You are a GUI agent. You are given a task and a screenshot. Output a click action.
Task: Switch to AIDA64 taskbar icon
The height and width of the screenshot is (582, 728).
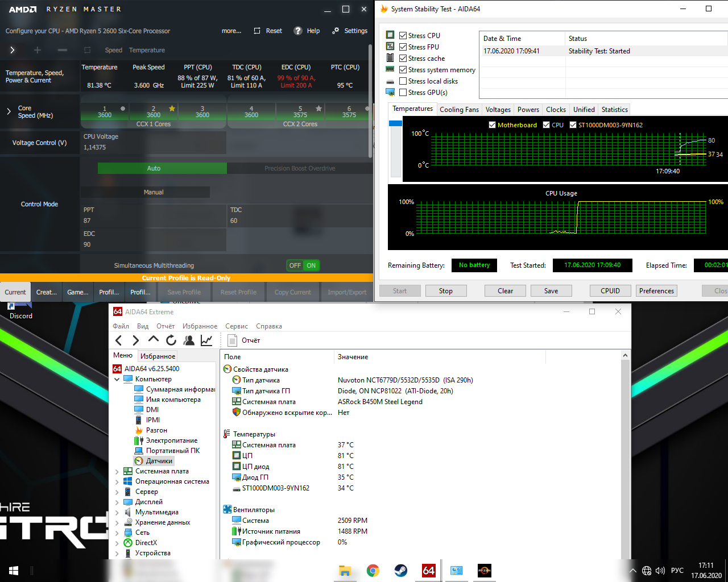(428, 570)
